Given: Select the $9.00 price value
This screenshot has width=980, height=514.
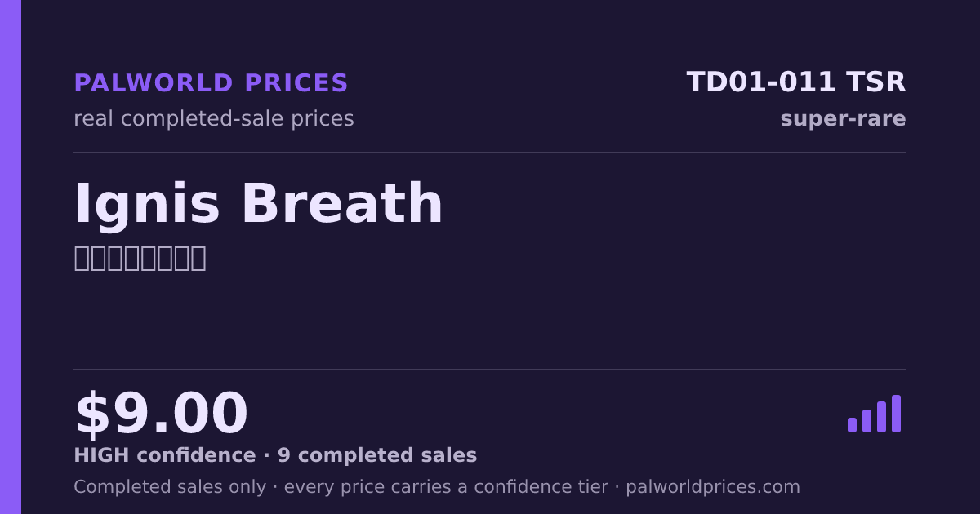Looking at the screenshot, I should [x=161, y=414].
